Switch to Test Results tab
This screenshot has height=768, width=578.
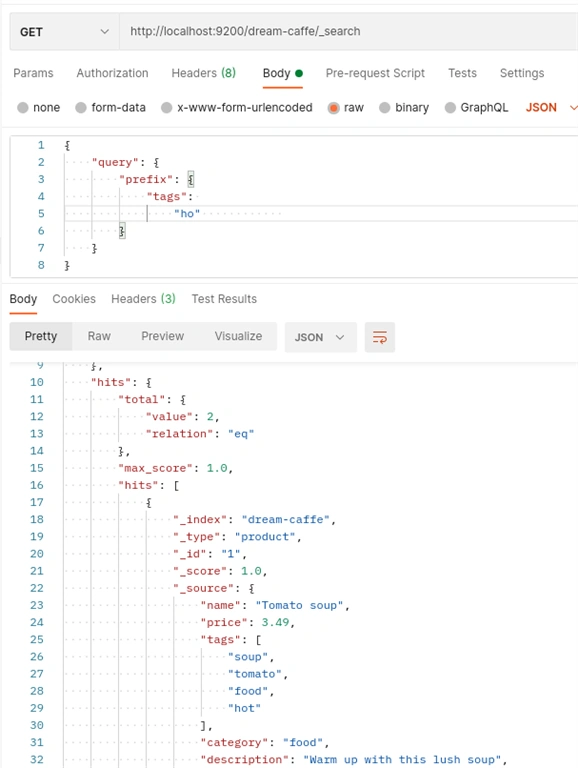point(224,299)
